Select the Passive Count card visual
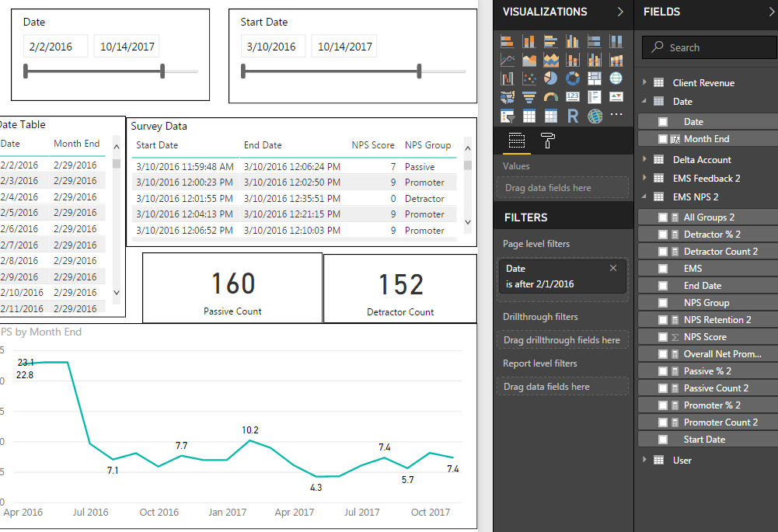 [x=232, y=288]
